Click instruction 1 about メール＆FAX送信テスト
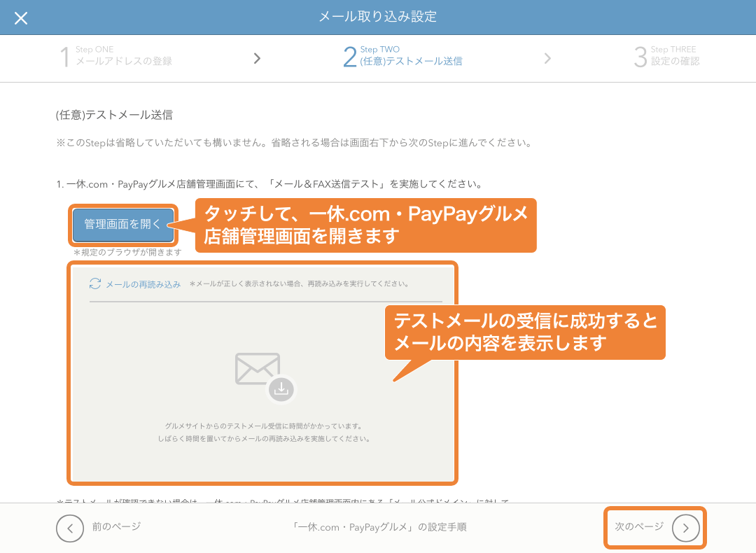The height and width of the screenshot is (553, 756). (x=270, y=184)
